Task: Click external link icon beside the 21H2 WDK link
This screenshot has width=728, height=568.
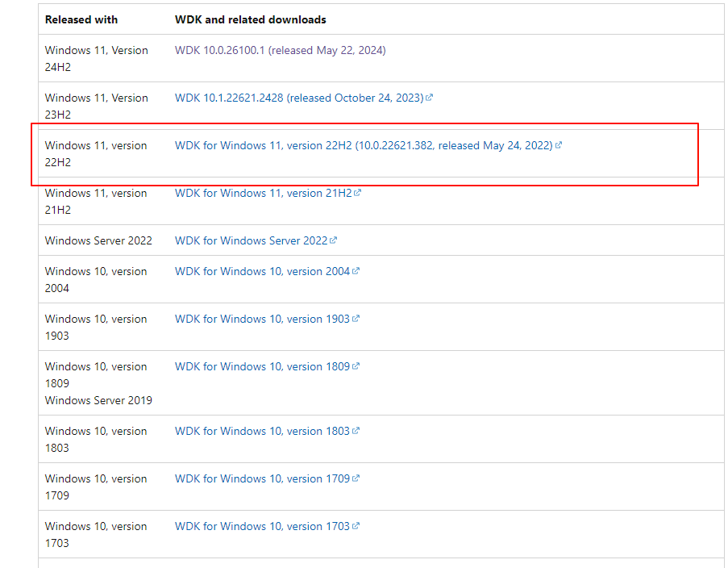Action: coord(357,193)
